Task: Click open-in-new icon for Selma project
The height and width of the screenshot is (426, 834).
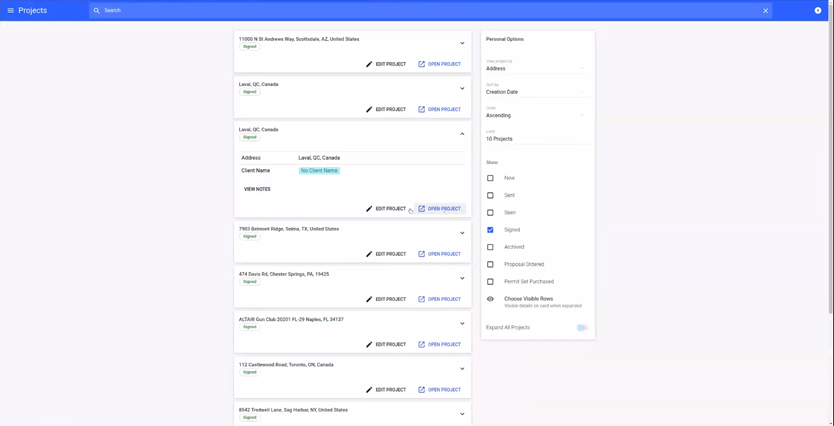Action: point(422,254)
